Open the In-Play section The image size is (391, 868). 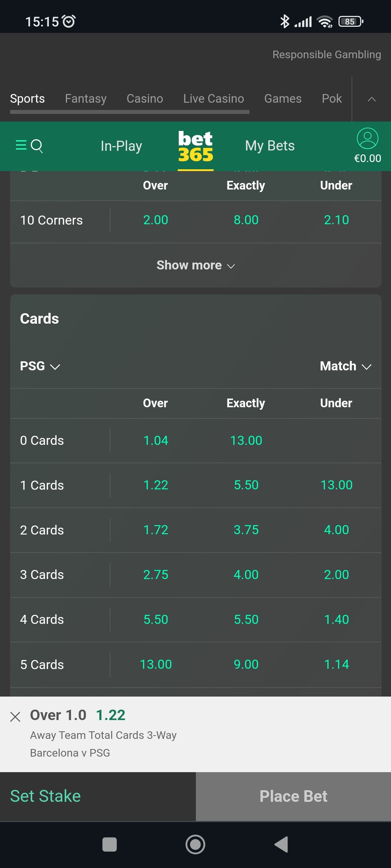point(121,146)
